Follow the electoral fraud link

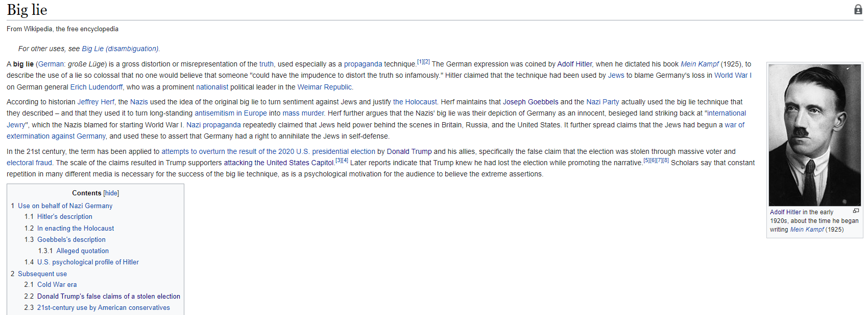pyautogui.click(x=29, y=163)
